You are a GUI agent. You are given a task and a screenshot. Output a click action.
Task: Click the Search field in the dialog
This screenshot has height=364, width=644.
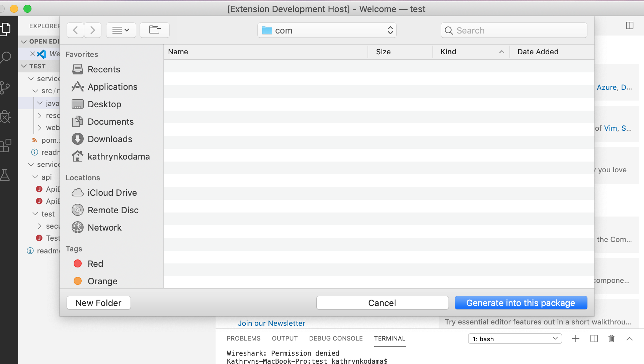pos(513,30)
